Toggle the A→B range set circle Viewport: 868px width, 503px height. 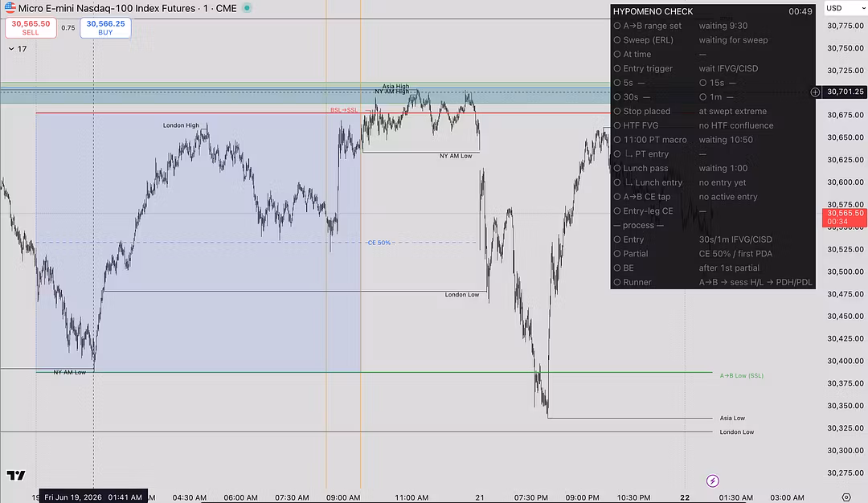[616, 26]
